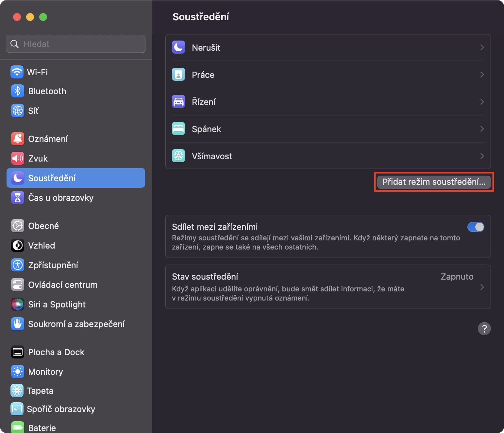Screen dimensions: 504x433
Task: Open Monitory display settings icon
Action: pyautogui.click(x=17, y=372)
